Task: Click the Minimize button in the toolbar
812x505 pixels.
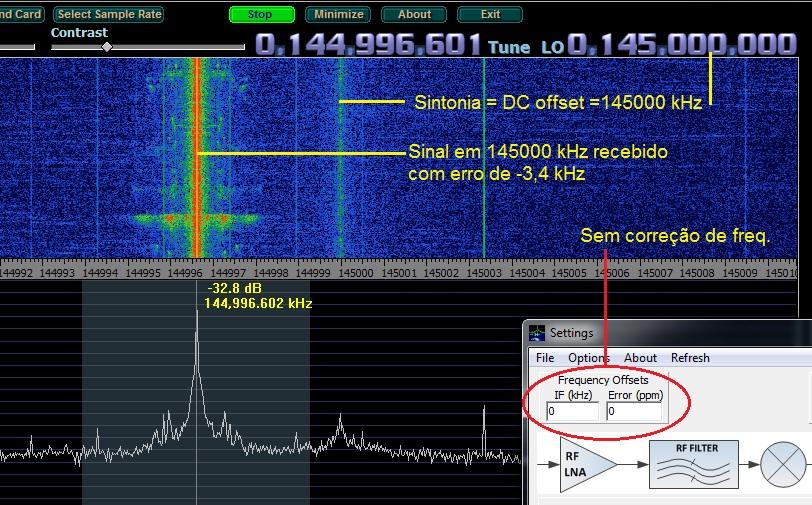Action: tap(338, 15)
